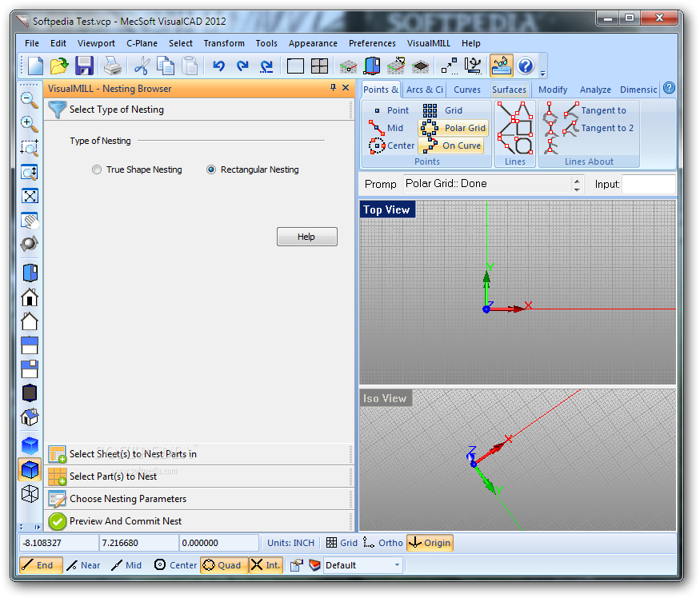Open the File menu
The height and width of the screenshot is (598, 700).
[x=32, y=43]
